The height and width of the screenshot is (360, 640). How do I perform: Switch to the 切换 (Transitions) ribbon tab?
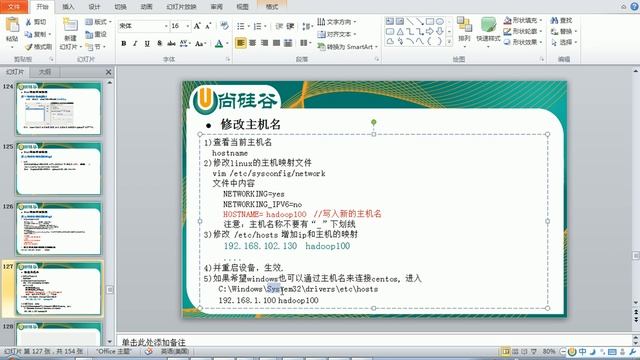coord(120,7)
